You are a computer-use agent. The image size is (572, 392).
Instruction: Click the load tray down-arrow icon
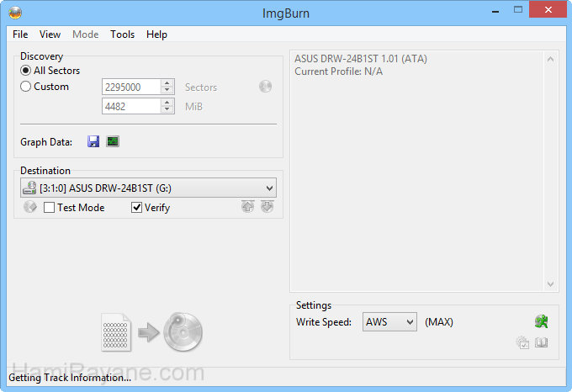coord(267,207)
